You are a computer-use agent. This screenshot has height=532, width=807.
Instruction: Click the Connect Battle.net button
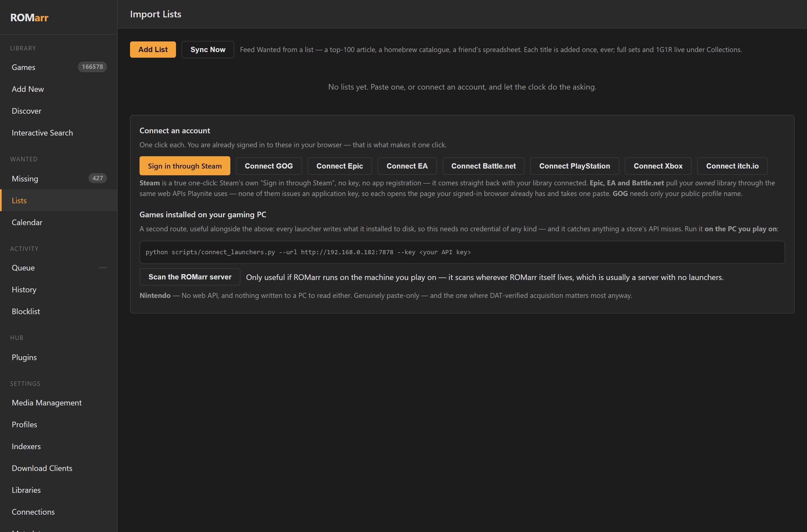(483, 166)
